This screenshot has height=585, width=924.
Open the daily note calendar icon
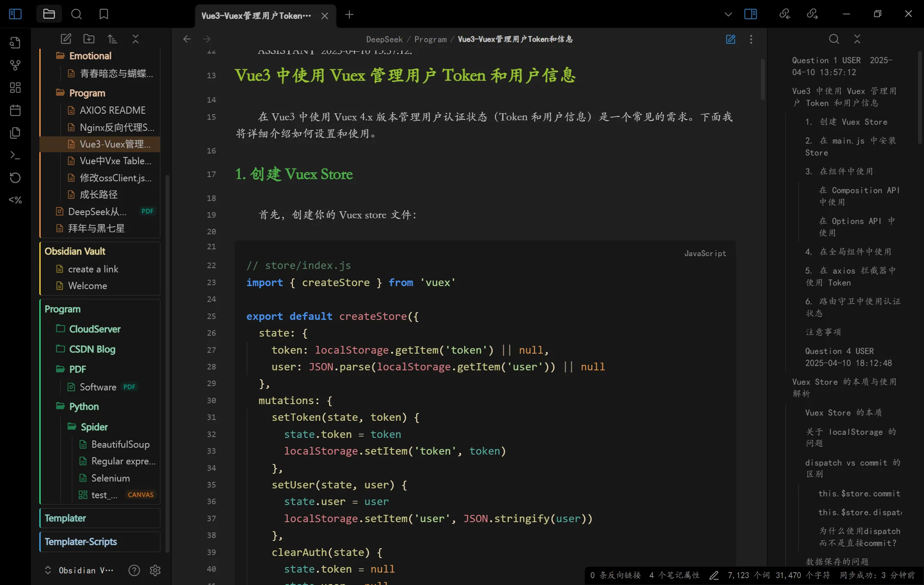(15, 110)
